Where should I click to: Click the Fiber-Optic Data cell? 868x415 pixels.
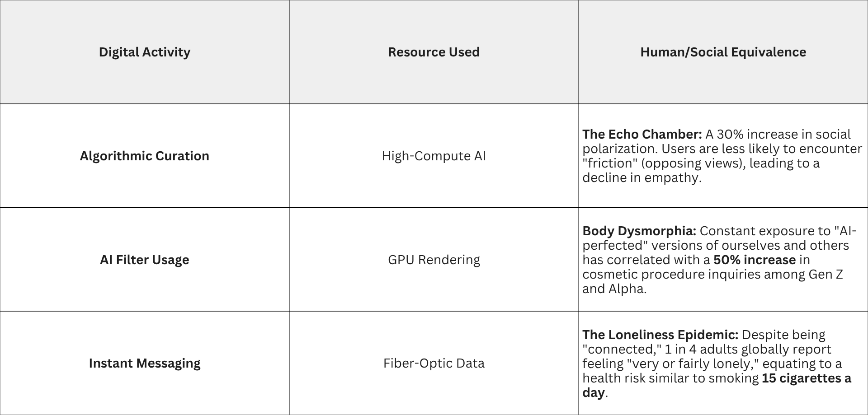pos(434,363)
